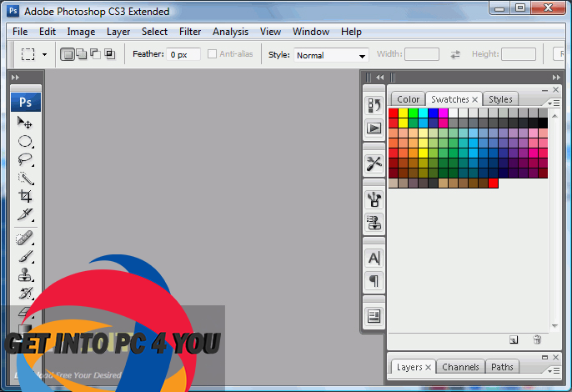Pick the magenta swatch in the top row
The height and width of the screenshot is (392, 572).
pyautogui.click(x=444, y=113)
